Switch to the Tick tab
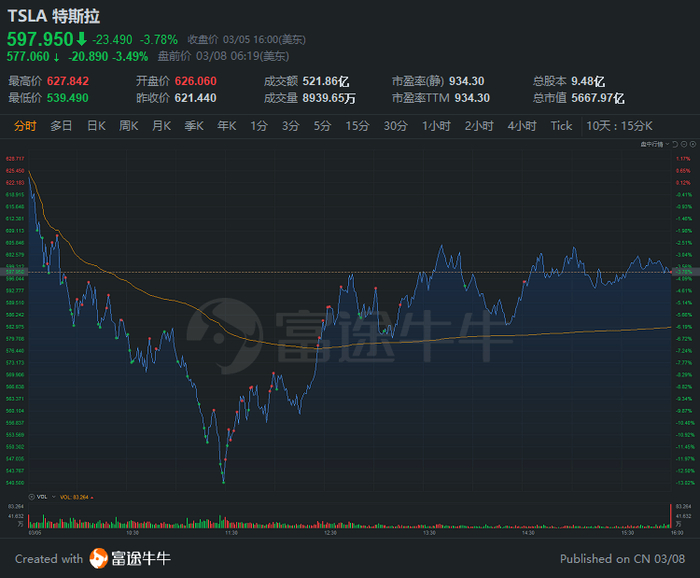The width and height of the screenshot is (700, 578). [x=561, y=126]
